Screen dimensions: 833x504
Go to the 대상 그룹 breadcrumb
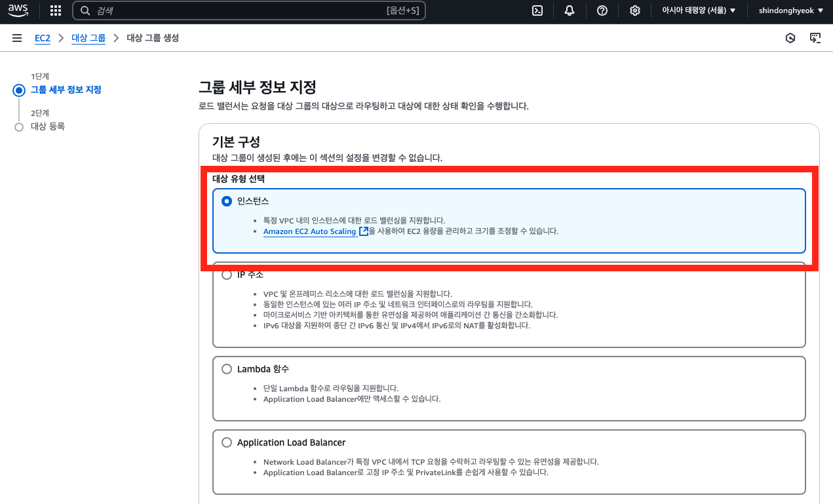coord(88,38)
